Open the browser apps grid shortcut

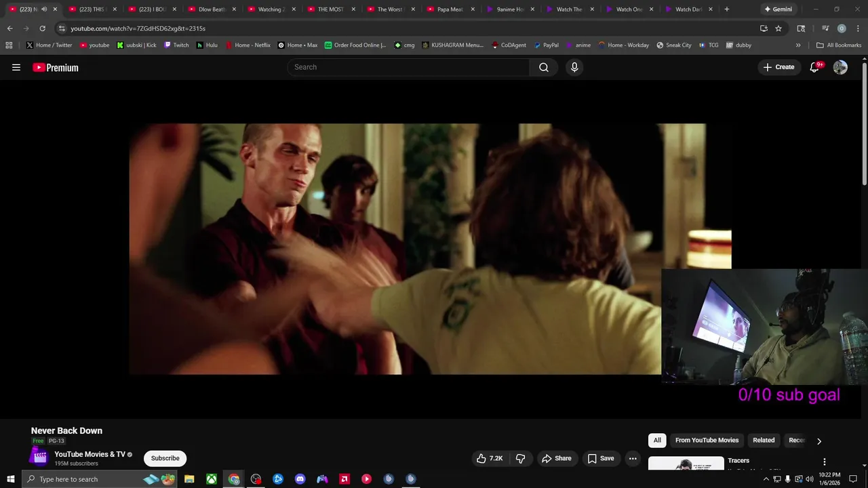click(x=9, y=45)
